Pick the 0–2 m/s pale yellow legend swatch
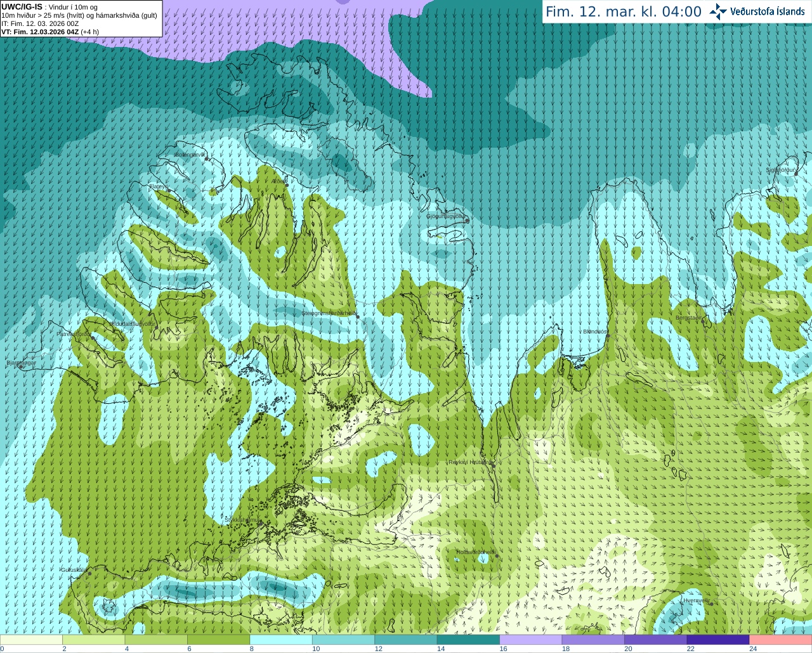The height and width of the screenshot is (653, 812). [32, 640]
